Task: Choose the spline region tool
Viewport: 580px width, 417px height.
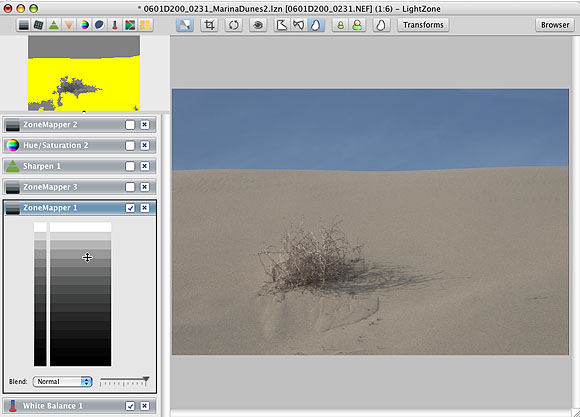Action: click(299, 25)
